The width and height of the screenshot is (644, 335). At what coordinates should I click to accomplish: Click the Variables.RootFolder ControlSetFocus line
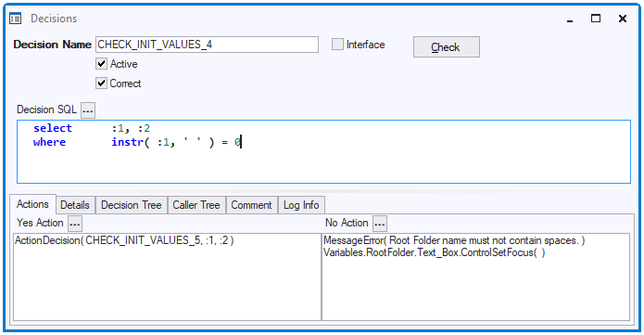[x=435, y=252]
